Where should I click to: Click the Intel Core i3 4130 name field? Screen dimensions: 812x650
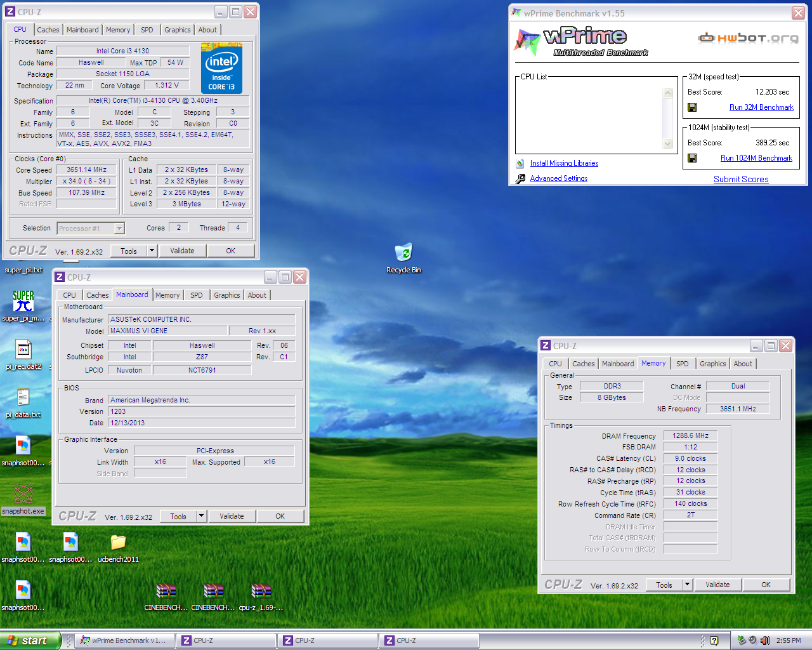123,51
